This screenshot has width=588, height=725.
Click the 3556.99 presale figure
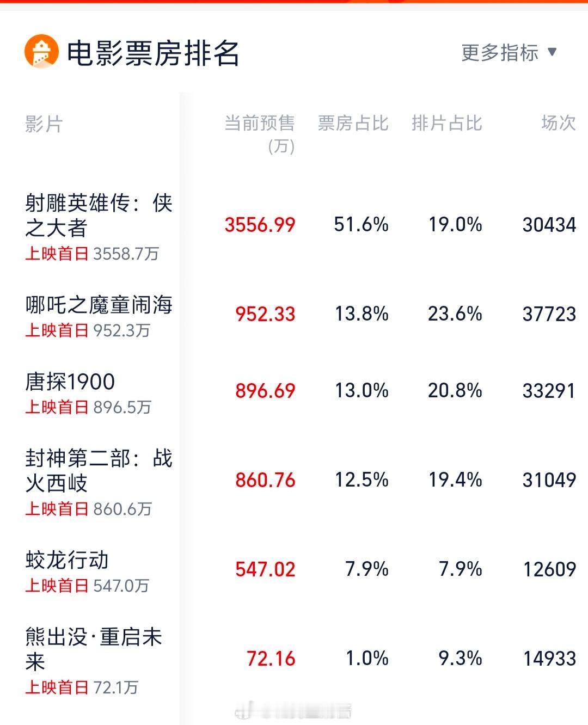[260, 224]
